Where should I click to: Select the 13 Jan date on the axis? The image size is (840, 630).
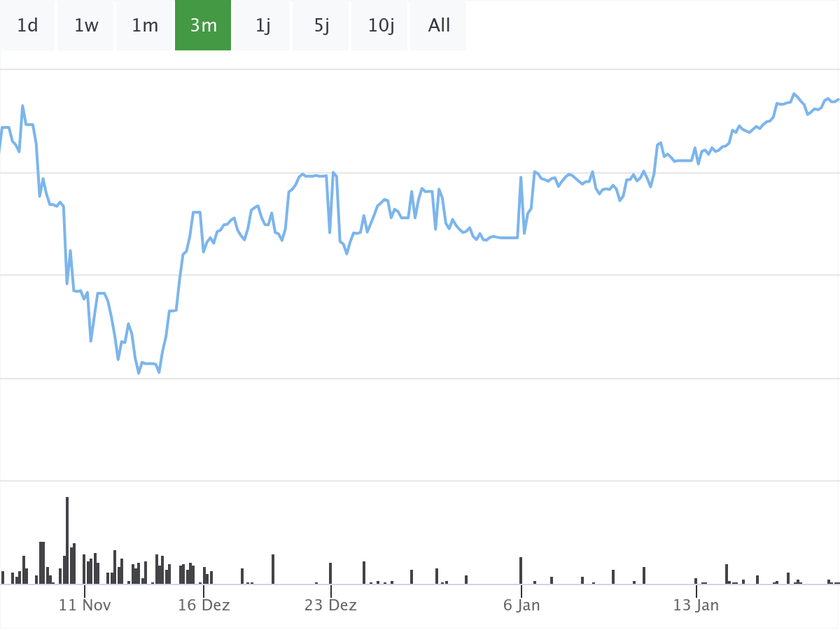click(696, 605)
